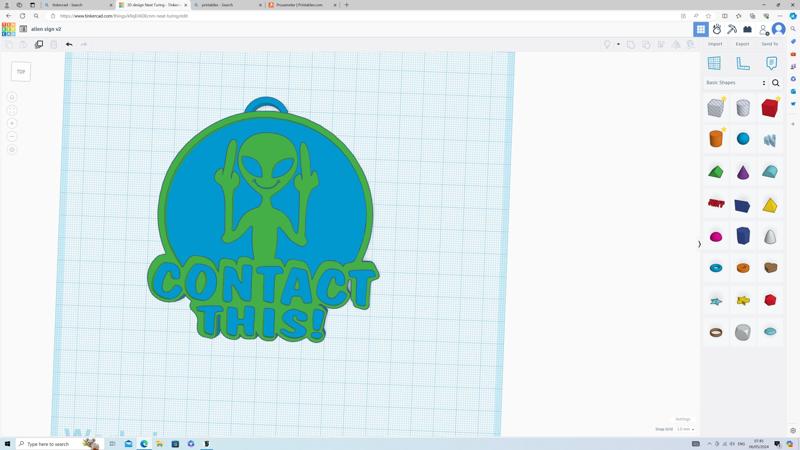Viewport: 800px width, 450px height.
Task: Click the Mirror tool icon
Action: click(x=676, y=44)
